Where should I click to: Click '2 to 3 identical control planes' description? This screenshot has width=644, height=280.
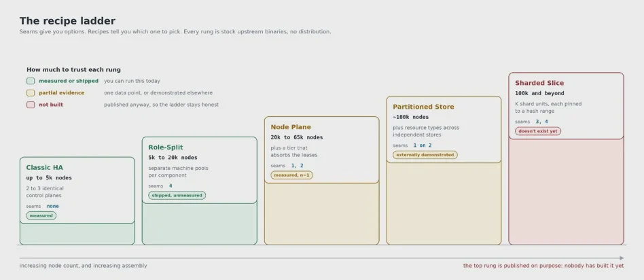(45, 192)
